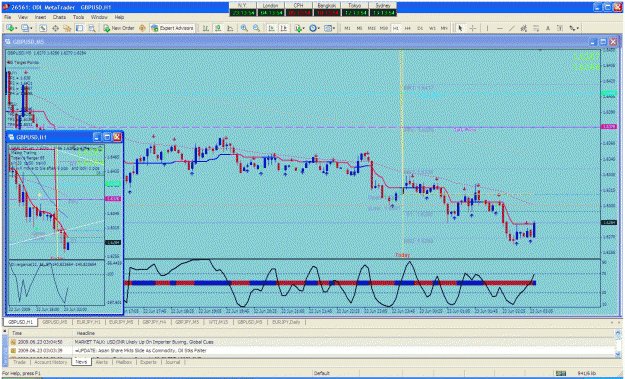The image size is (625, 379).
Task: Open the Periods clock dropdown
Action: tap(314, 28)
